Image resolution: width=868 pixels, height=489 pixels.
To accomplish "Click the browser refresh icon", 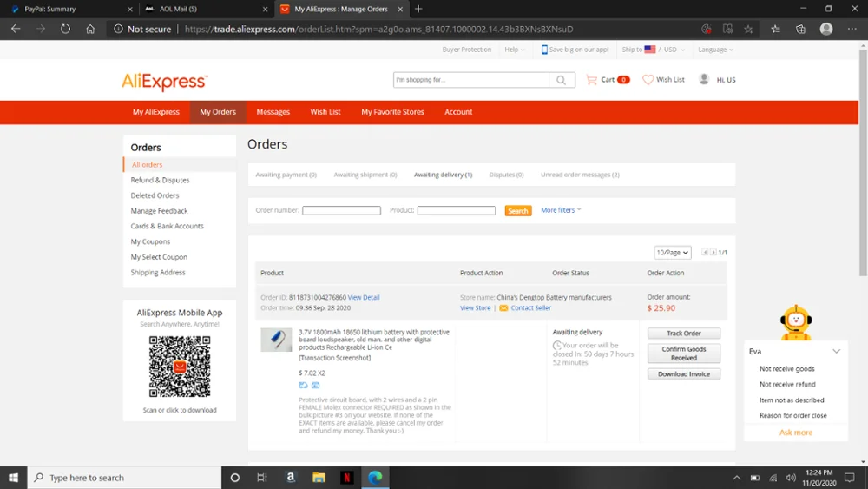I will coord(65,29).
